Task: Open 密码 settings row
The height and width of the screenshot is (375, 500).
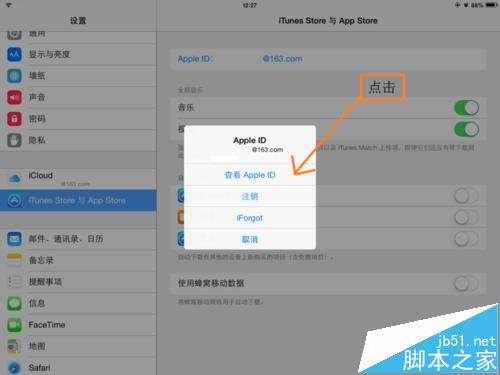Action: click(x=78, y=119)
